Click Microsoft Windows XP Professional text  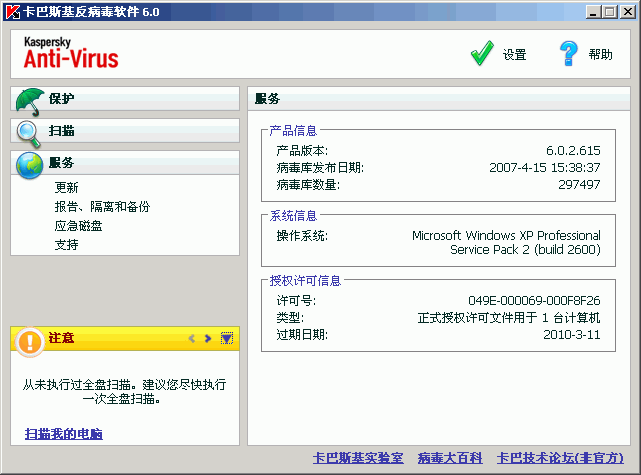coord(506,235)
